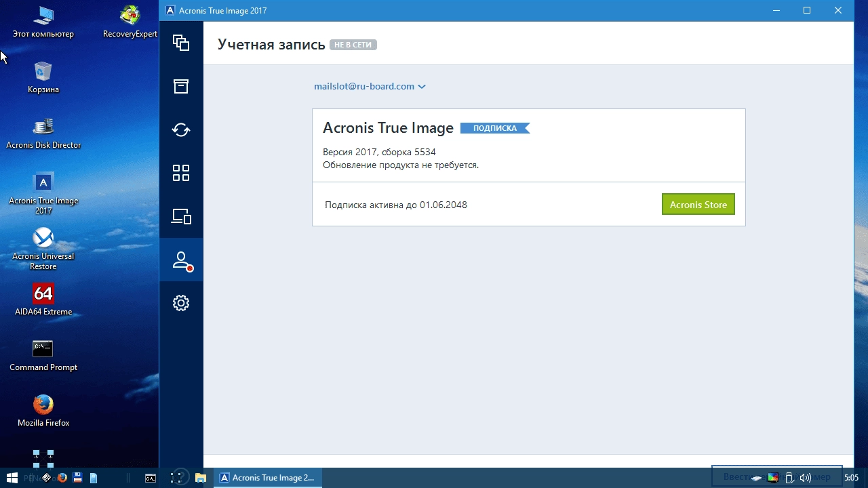
Task: Click the colorful display tray icon
Action: [773, 477]
